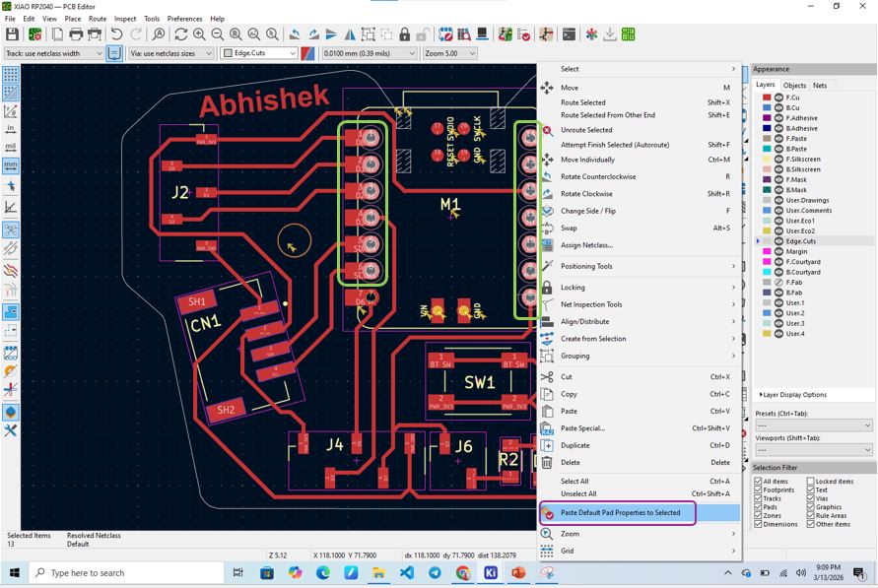Uncheck the Footprints selection filter checkbox
The height and width of the screenshot is (588, 878).
point(758,490)
